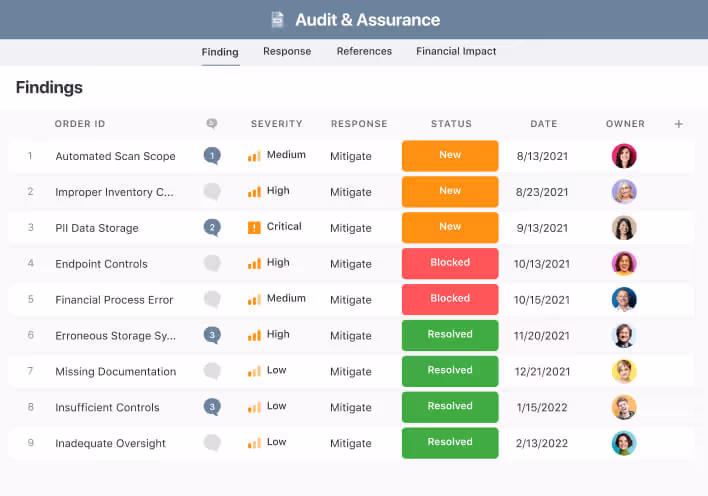This screenshot has width=708, height=496.
Task: Click Mitigate response for Inadequate Oversight
Action: point(351,443)
